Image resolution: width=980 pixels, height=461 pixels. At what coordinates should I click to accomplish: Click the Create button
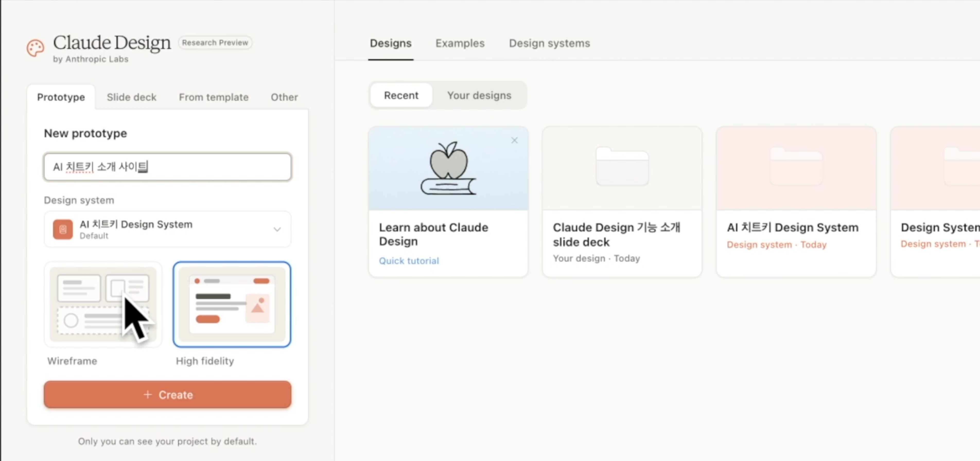(x=167, y=394)
